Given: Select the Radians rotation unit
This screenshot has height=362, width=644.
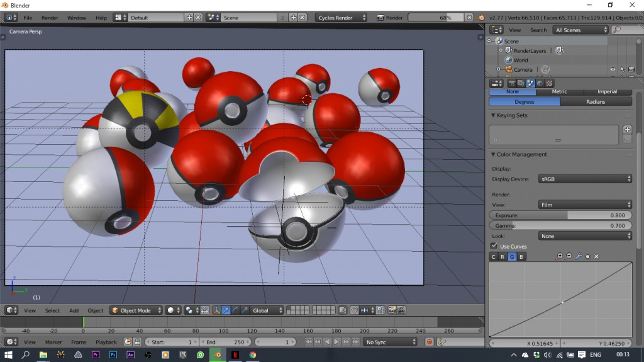Looking at the screenshot, I should click(596, 101).
